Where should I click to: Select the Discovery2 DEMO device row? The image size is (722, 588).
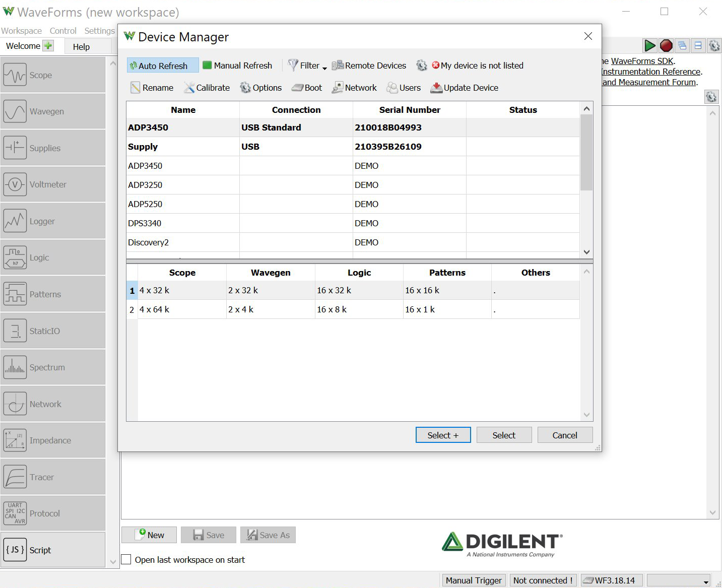click(x=353, y=242)
